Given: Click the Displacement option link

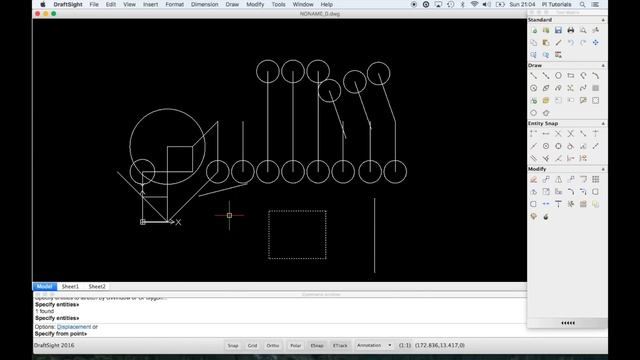Looking at the screenshot, I should (x=74, y=327).
